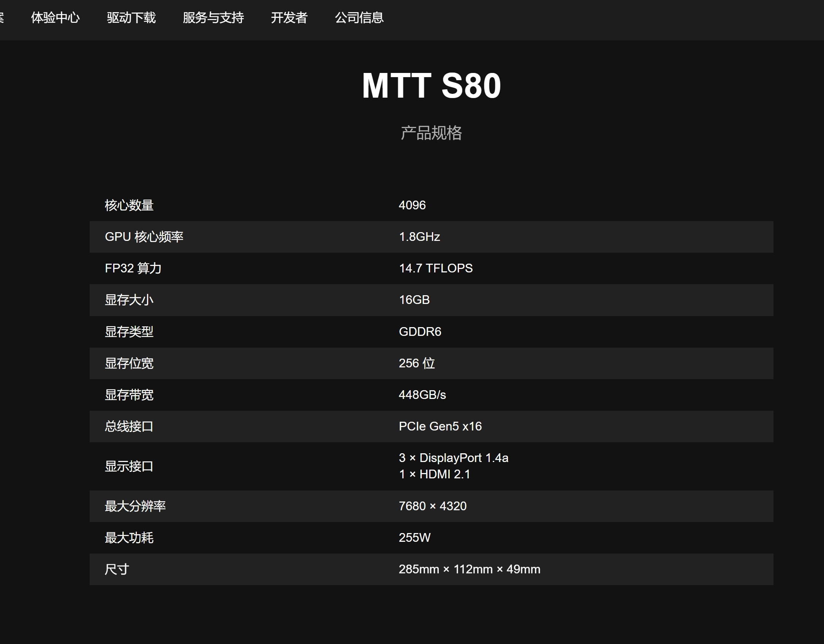
Task: Select the 448GB/s bandwidth value
Action: point(422,395)
